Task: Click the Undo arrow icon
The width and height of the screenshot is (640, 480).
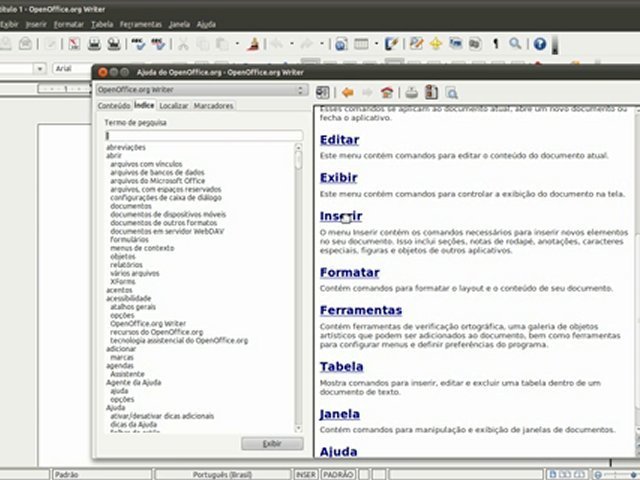Action: point(277,44)
